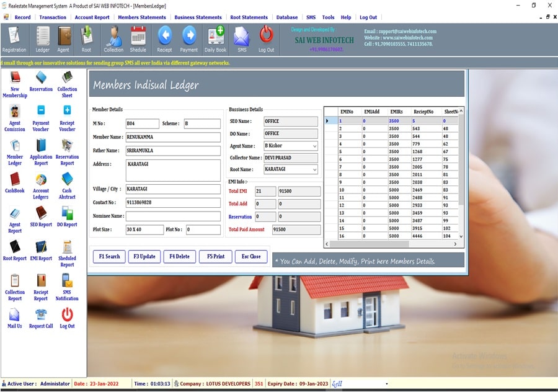This screenshot has height=392, width=558.
Task: Open the Database menu
Action: click(287, 17)
